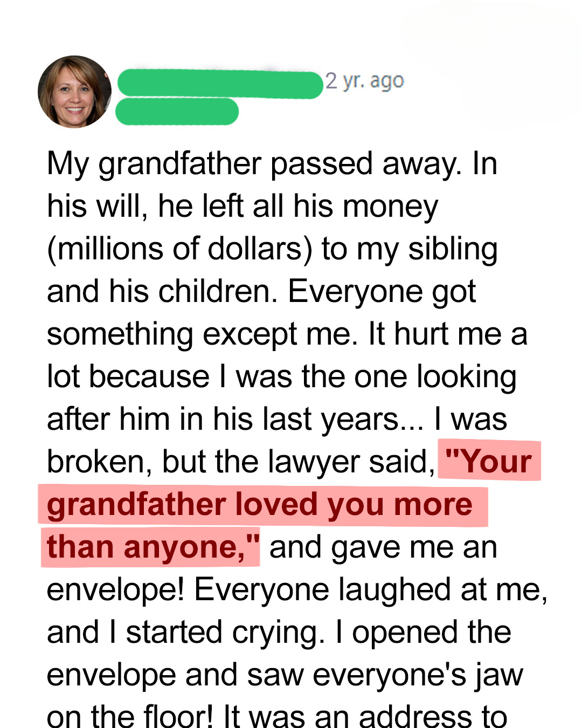Click the words "My grandfather passed away."

tap(254, 164)
